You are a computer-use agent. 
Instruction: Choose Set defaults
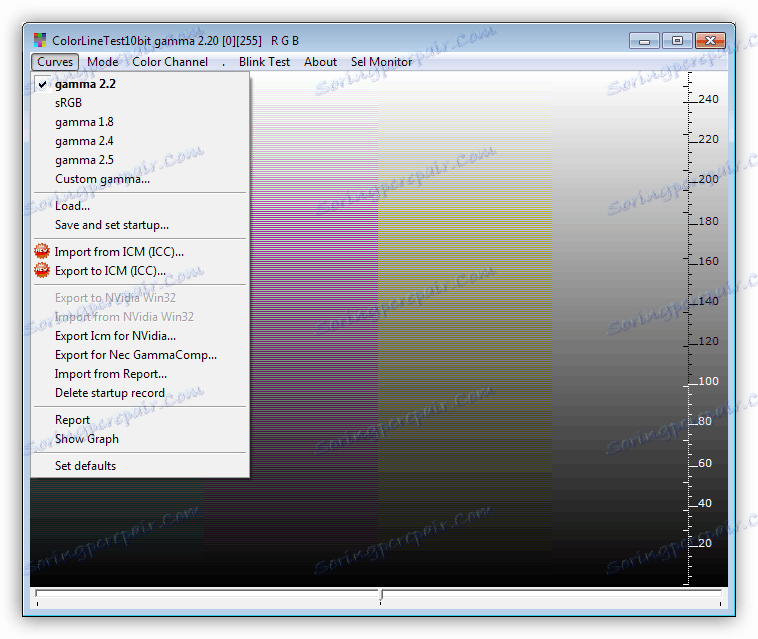(x=140, y=466)
